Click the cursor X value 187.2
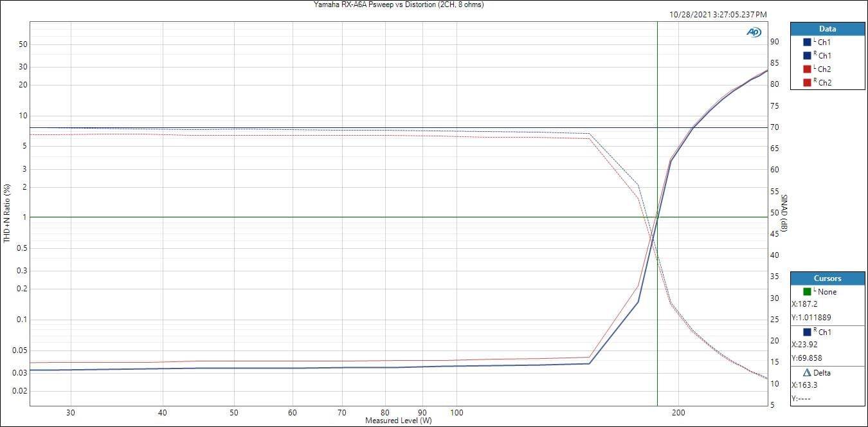The width and height of the screenshot is (868, 427). point(805,304)
